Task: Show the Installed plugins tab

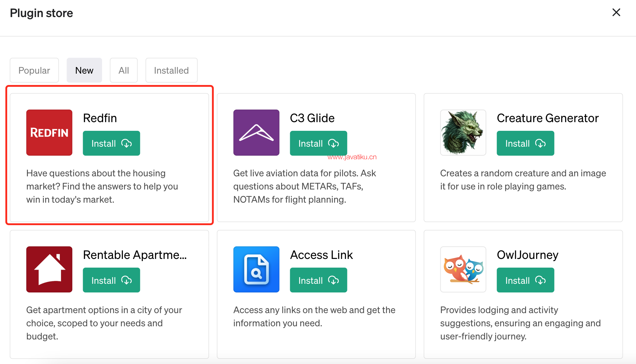Action: (171, 70)
